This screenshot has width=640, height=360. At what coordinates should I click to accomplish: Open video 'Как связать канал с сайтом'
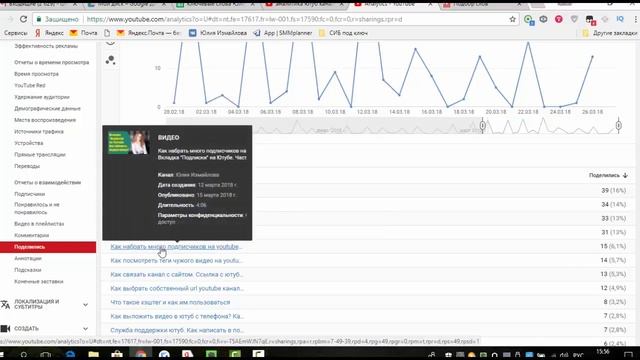[177, 274]
